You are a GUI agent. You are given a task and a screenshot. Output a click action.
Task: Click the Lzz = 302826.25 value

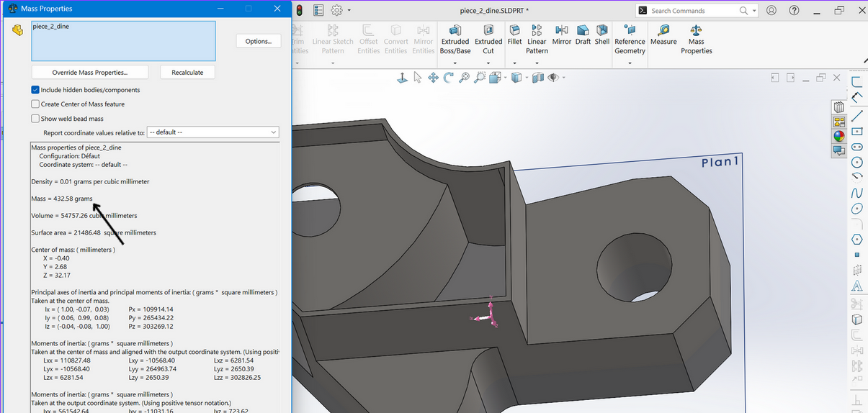238,377
